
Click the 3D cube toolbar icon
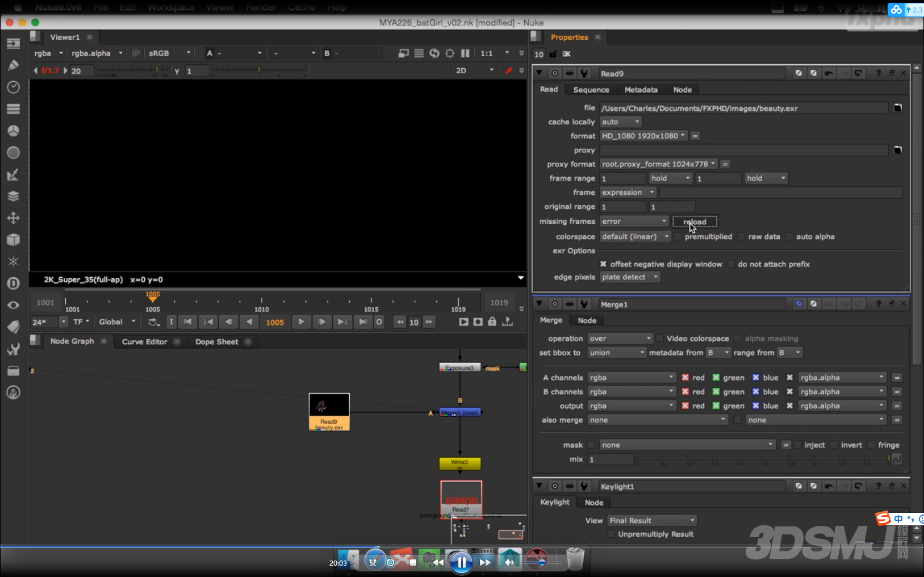pyautogui.click(x=13, y=240)
